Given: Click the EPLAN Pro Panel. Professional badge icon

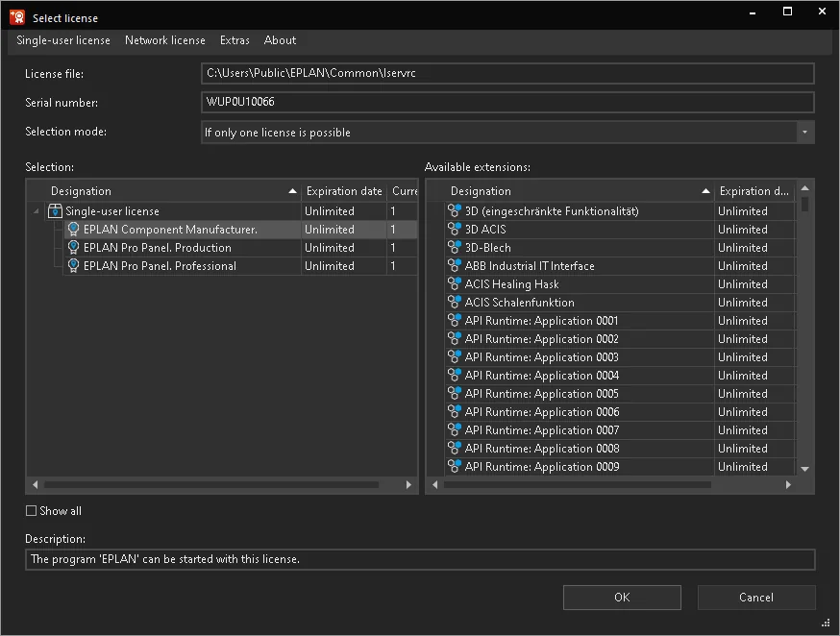Looking at the screenshot, I should (73, 266).
